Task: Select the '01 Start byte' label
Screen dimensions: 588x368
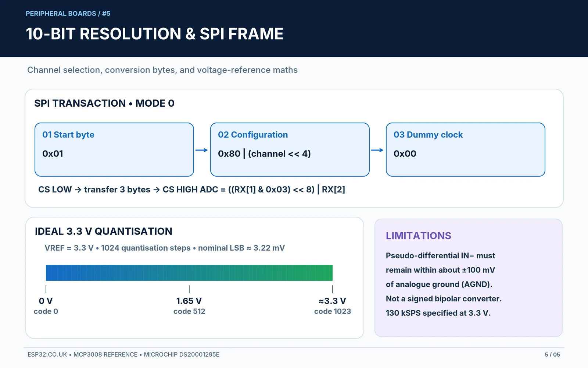Action: click(68, 135)
